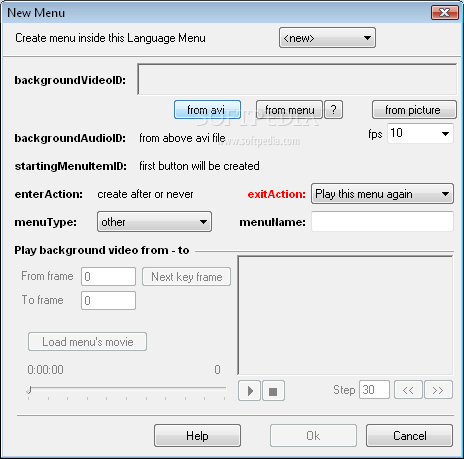Screen dimensions: 464x459
Task: Click 'create after or never' text
Action: pyautogui.click(x=145, y=194)
